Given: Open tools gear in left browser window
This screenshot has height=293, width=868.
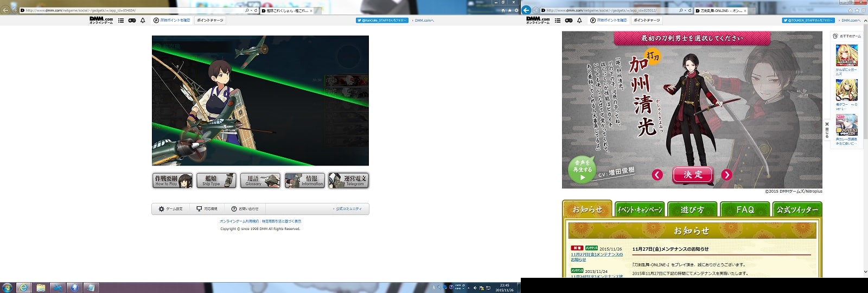Looking at the screenshot, I should pyautogui.click(x=515, y=10).
